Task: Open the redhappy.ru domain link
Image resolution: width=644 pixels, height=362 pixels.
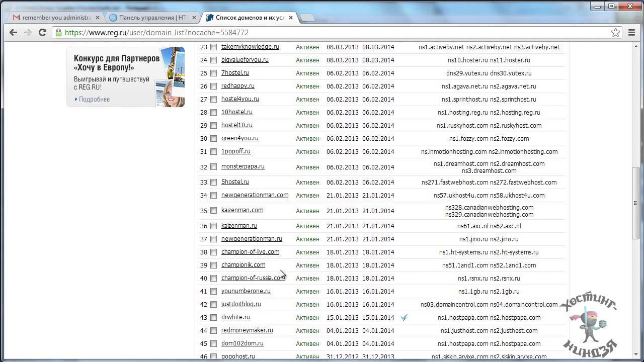Action: (238, 86)
